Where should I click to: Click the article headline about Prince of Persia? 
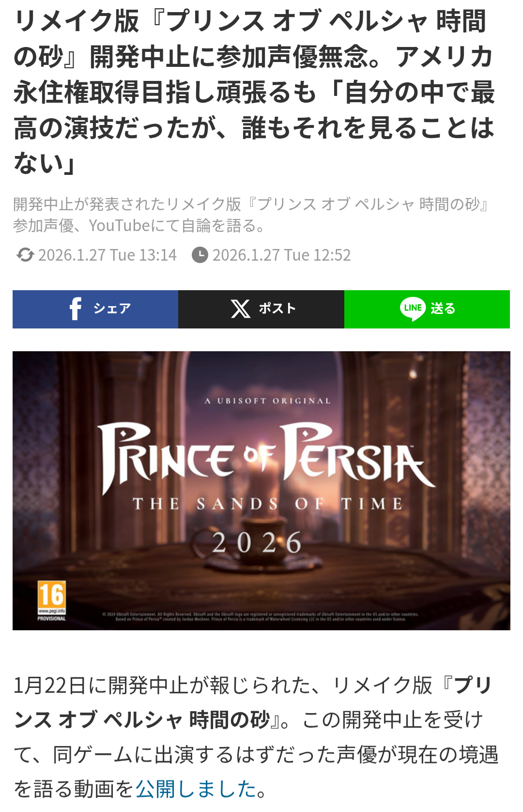(254, 92)
